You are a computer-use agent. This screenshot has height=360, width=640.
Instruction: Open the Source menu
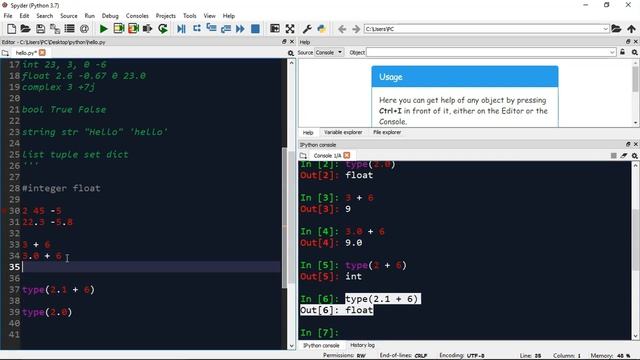[x=69, y=16]
